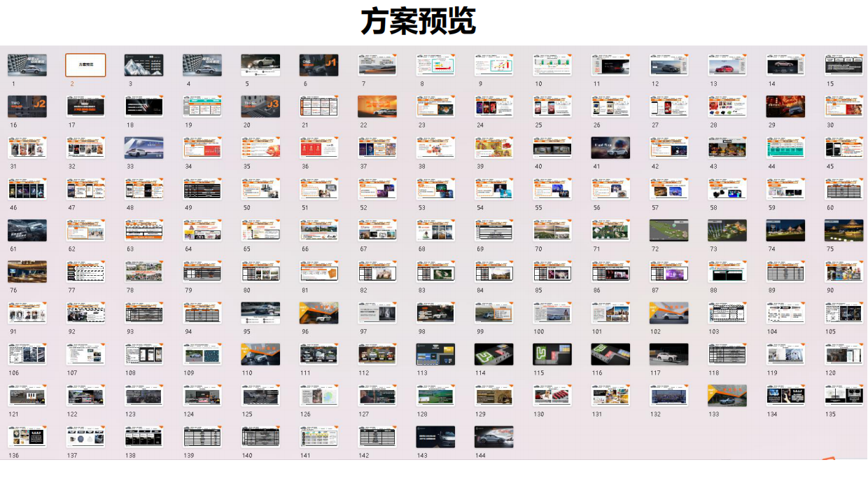Select slide 10 with green column charts
This screenshot has height=488, width=868.
coord(552,65)
